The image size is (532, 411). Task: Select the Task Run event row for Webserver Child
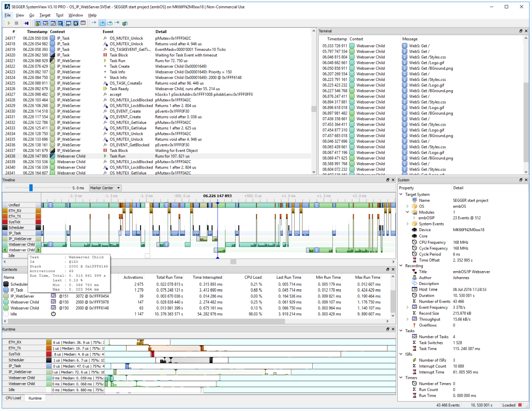tap(157, 156)
